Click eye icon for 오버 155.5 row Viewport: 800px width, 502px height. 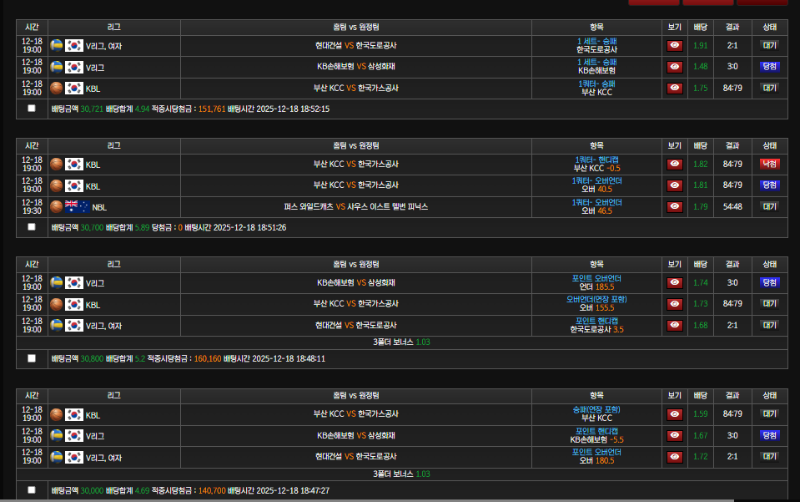(674, 304)
